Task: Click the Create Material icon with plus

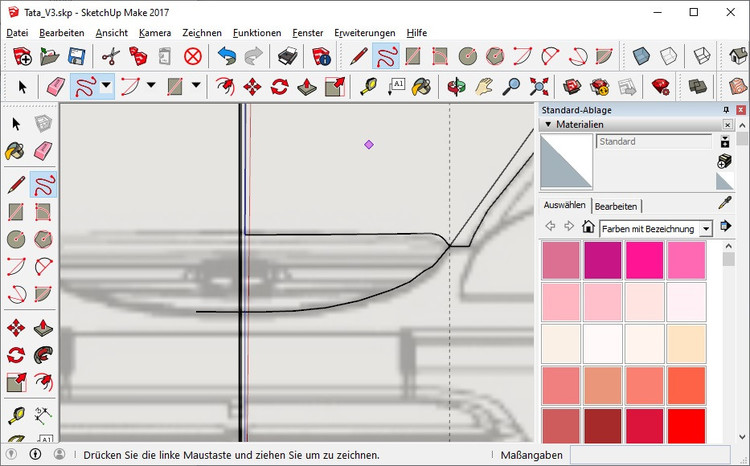Action: tap(725, 161)
